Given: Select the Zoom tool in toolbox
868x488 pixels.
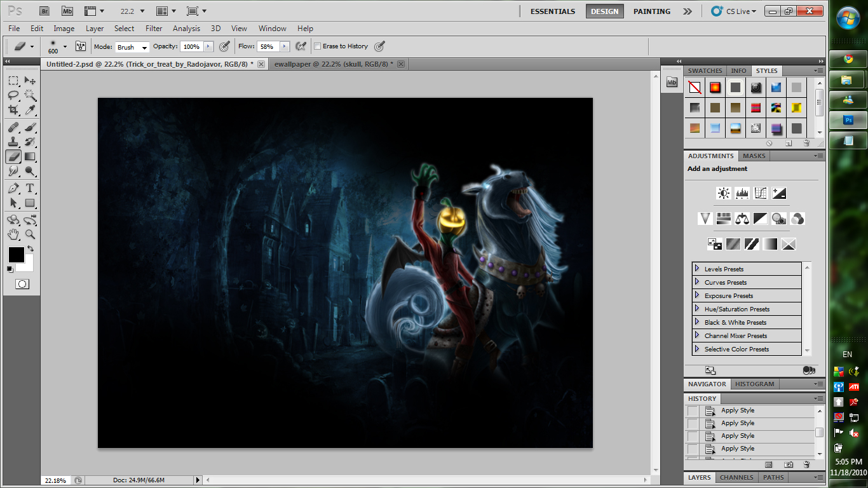Looking at the screenshot, I should point(30,235).
